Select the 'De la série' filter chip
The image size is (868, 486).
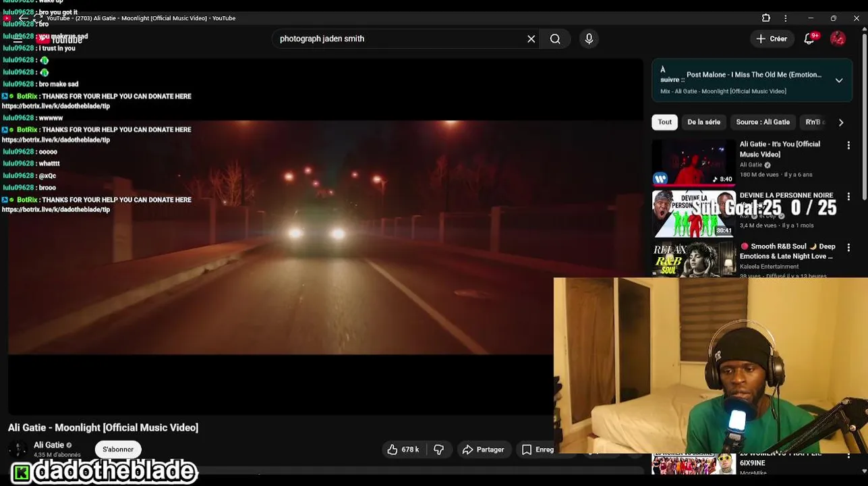[703, 122]
